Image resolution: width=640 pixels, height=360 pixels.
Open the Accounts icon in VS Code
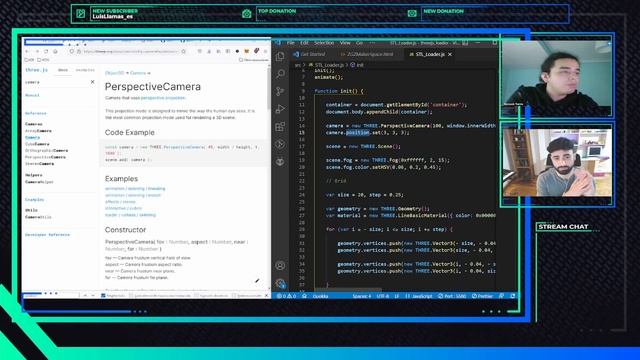coord(280,265)
